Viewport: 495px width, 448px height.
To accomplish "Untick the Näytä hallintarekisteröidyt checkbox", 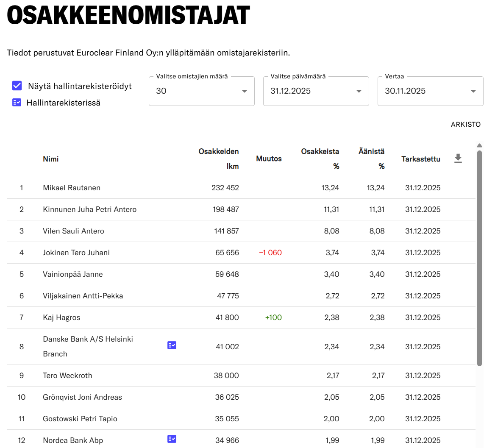I will (x=17, y=86).
